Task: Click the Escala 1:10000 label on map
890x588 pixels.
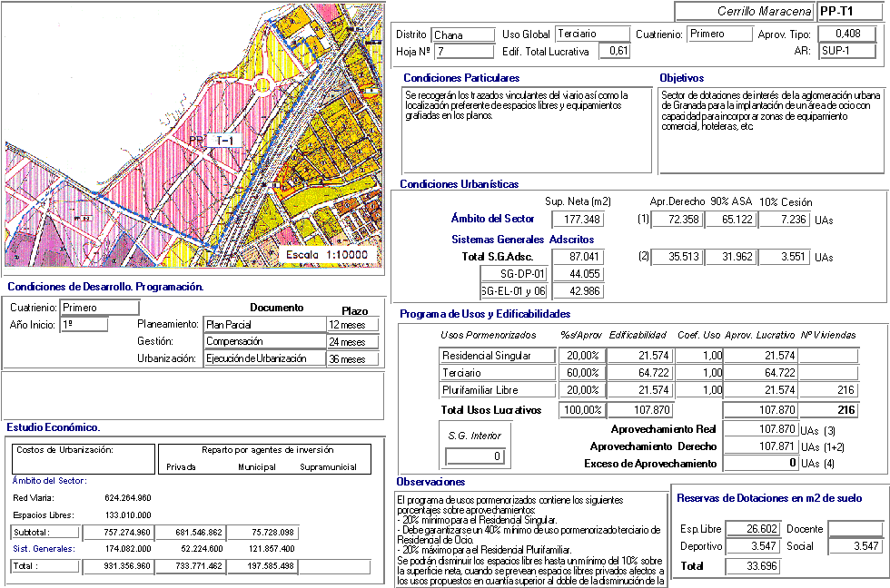Action: [328, 255]
